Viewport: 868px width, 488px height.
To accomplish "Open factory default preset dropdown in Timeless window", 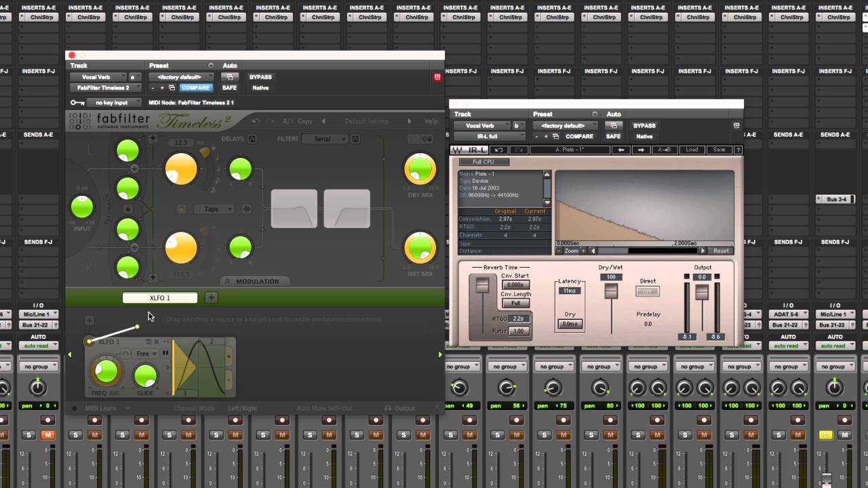I will (180, 77).
